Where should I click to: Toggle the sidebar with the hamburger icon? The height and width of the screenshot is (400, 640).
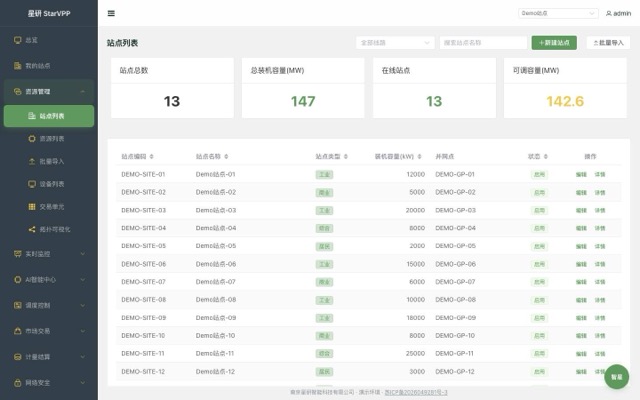point(111,13)
